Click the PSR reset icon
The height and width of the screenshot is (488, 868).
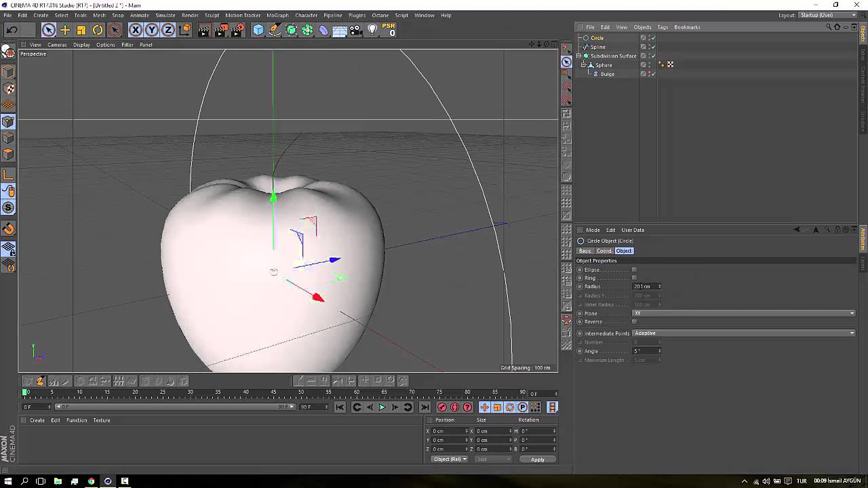389,30
